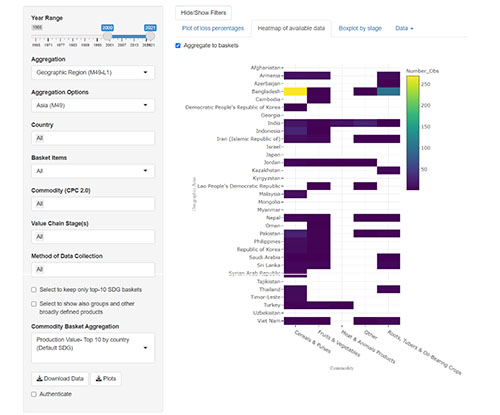Click the Hide/Show Filters button
This screenshot has height=415, width=500.
tap(203, 13)
